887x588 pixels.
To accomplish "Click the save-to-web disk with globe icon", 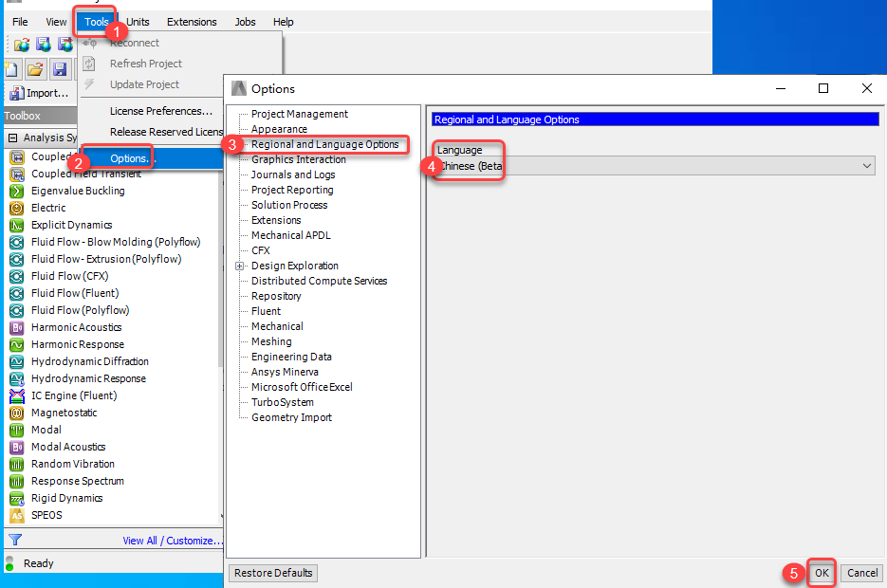I will [44, 45].
